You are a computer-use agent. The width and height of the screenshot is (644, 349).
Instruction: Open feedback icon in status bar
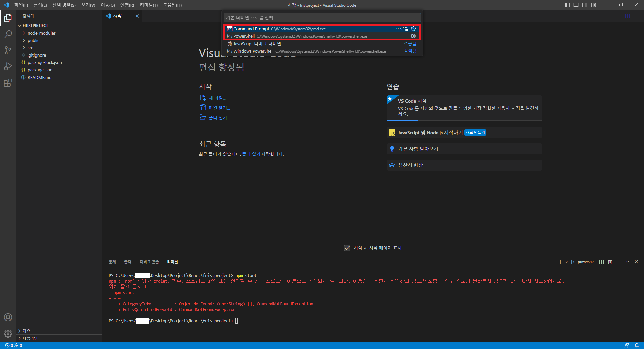pyautogui.click(x=627, y=345)
